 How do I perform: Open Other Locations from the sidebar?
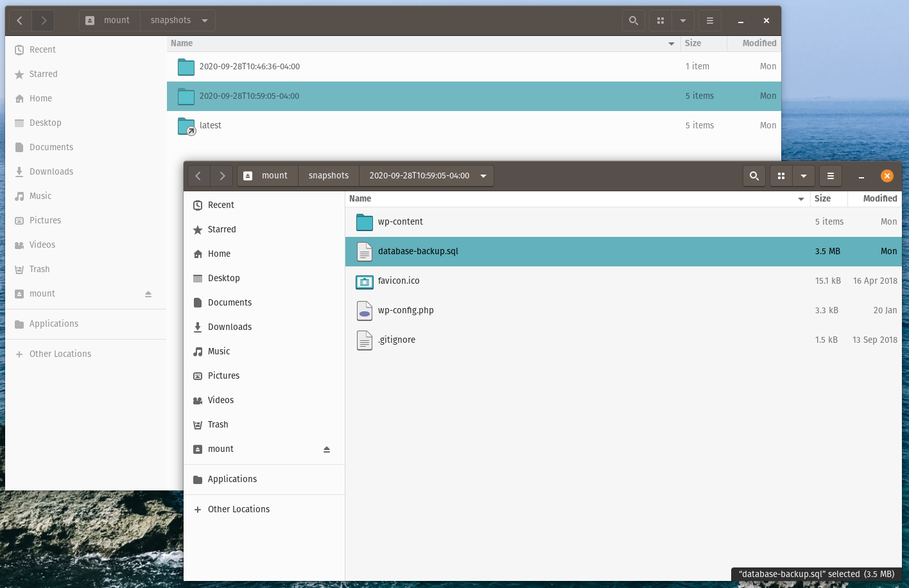[x=238, y=508]
